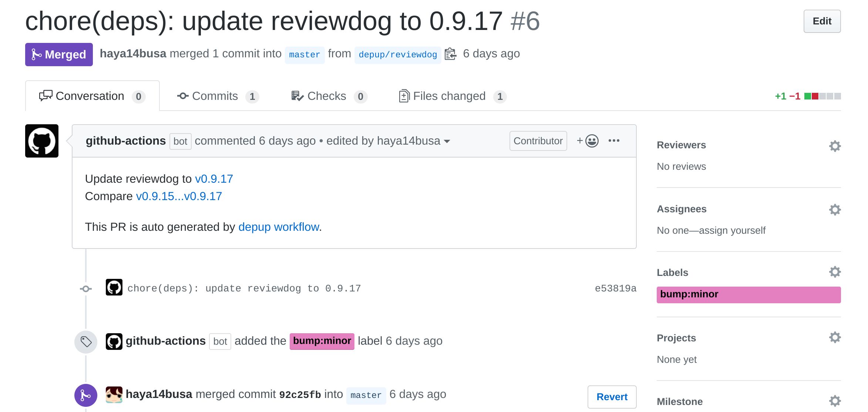The image size is (868, 412).
Task: Open the depup/reviewdog branch link
Action: 397,54
